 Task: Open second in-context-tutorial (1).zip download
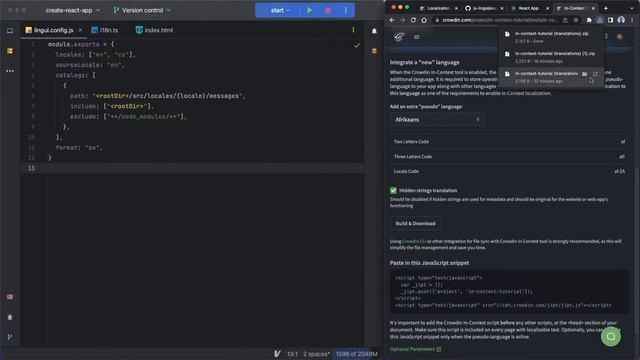pyautogui.click(x=551, y=57)
